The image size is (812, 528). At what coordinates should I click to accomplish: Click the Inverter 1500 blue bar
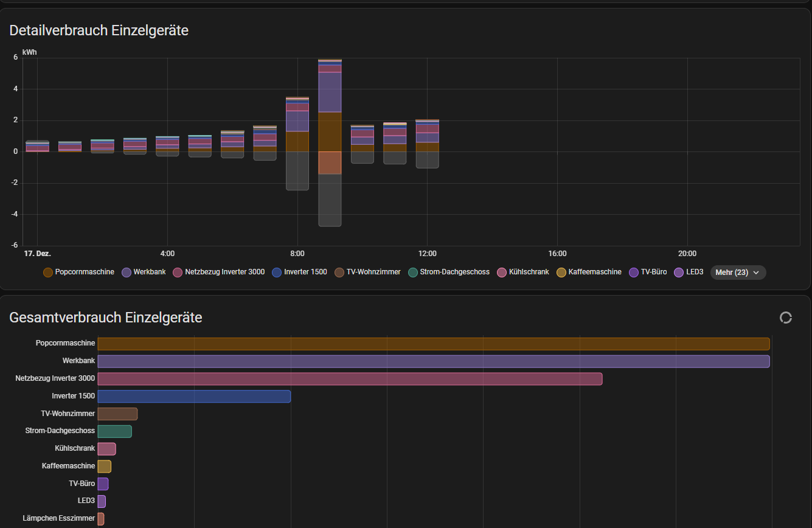194,397
